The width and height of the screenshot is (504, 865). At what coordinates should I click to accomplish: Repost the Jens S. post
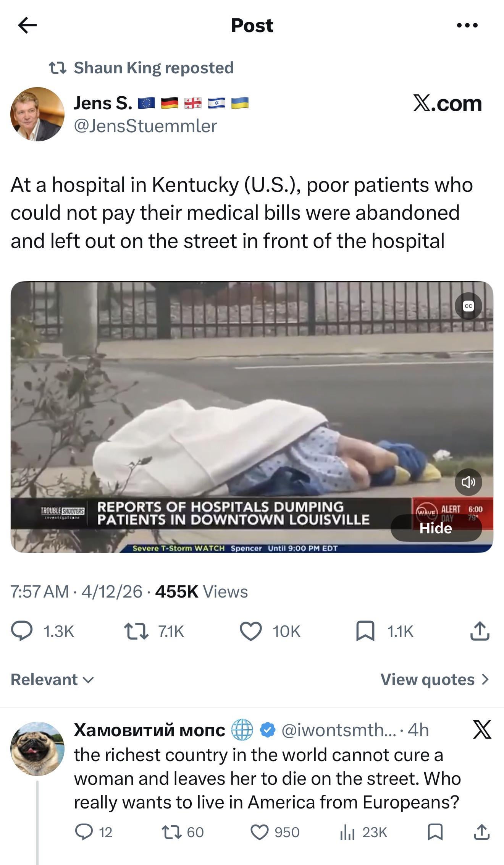click(x=154, y=632)
